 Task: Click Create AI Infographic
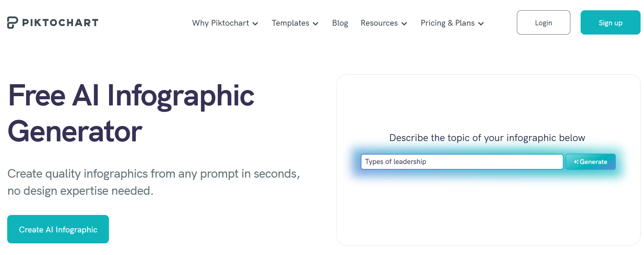(x=58, y=229)
